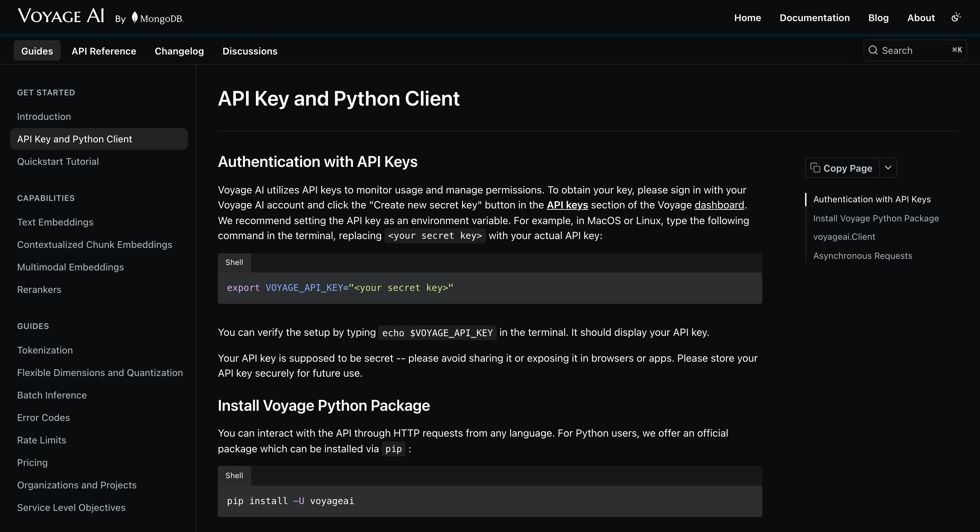This screenshot has width=980, height=532.
Task: Follow the dashboard hyperlink
Action: (x=719, y=205)
